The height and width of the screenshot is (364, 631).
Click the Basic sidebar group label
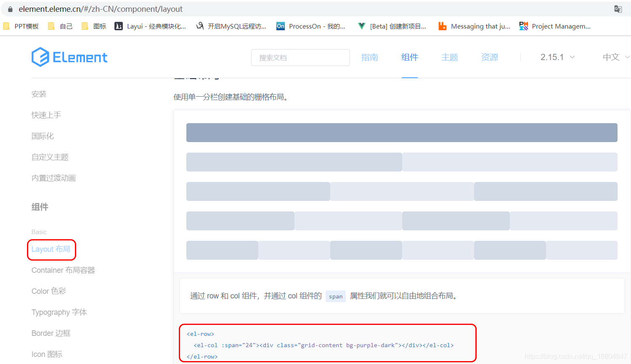(x=39, y=232)
